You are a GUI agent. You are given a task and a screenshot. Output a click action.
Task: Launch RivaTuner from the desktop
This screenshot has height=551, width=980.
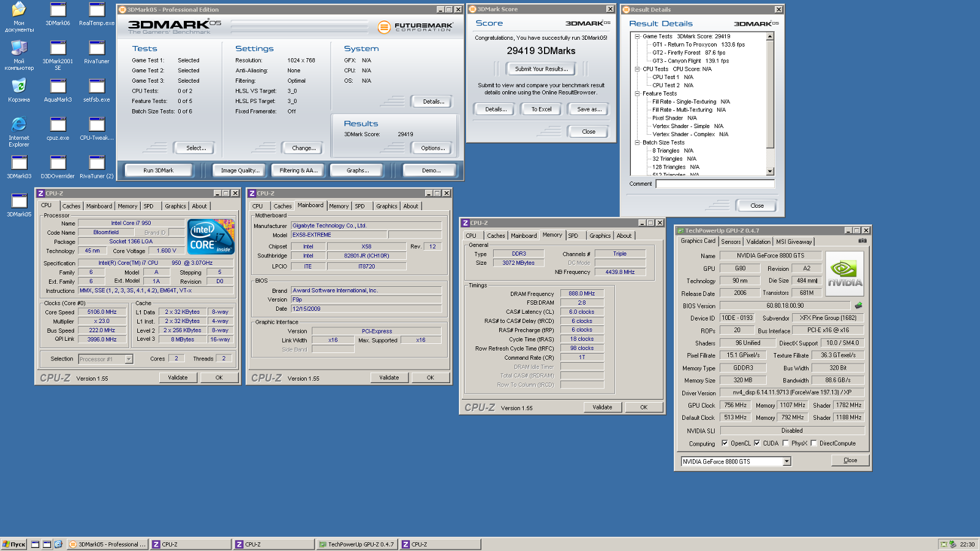click(97, 53)
